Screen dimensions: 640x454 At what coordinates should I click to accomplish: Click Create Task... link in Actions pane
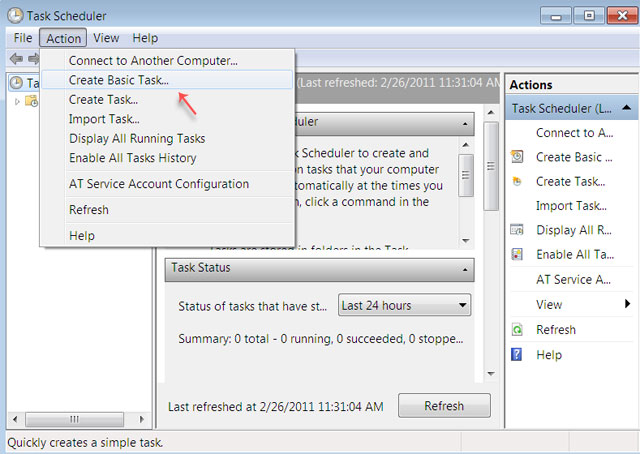pyautogui.click(x=571, y=181)
